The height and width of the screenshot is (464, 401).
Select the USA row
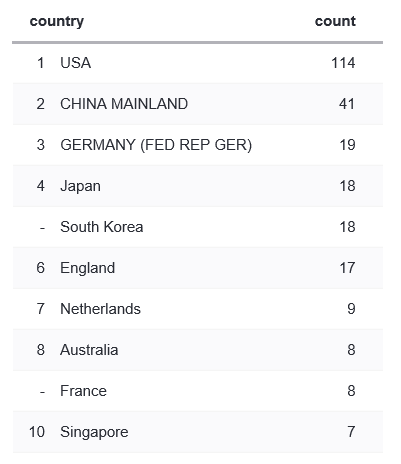[198, 63]
